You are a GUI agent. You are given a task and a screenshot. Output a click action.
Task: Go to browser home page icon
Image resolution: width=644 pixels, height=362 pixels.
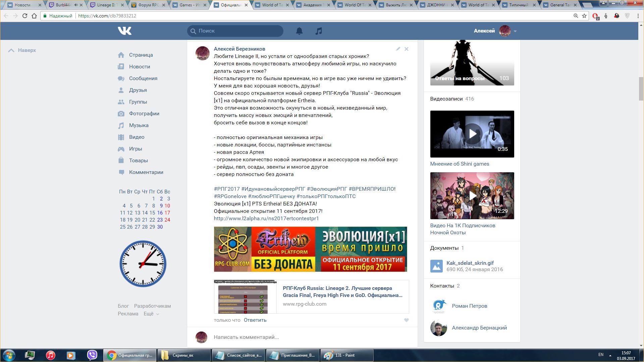tap(34, 16)
